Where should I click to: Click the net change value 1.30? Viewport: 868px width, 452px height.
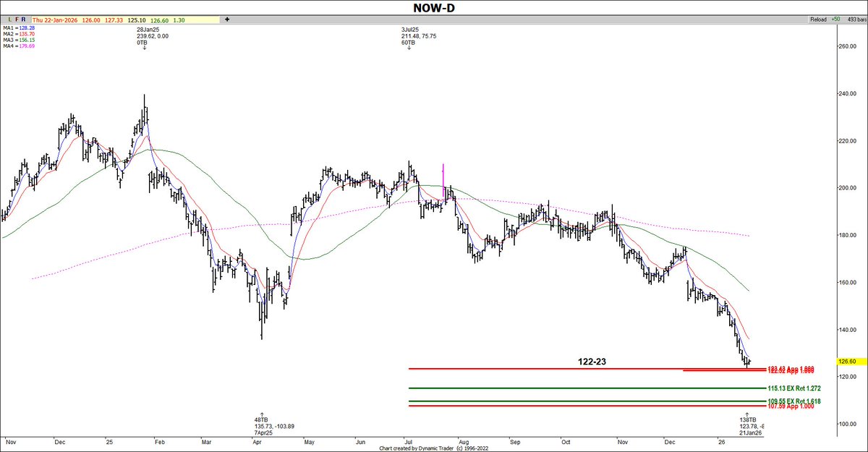[180, 20]
